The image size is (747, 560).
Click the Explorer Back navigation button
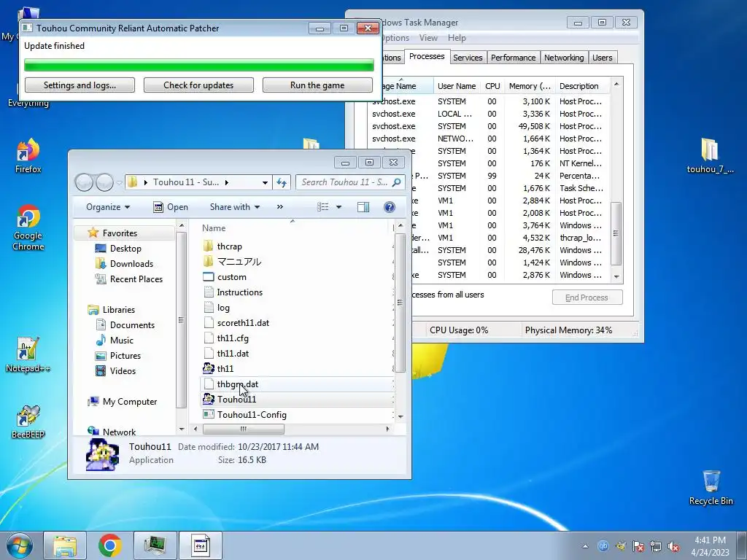(x=84, y=182)
